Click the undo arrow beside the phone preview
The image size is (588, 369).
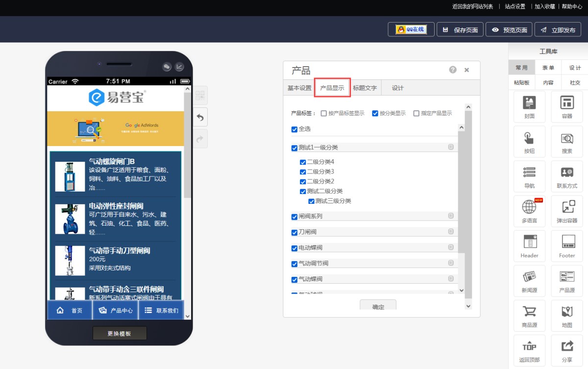tap(200, 117)
